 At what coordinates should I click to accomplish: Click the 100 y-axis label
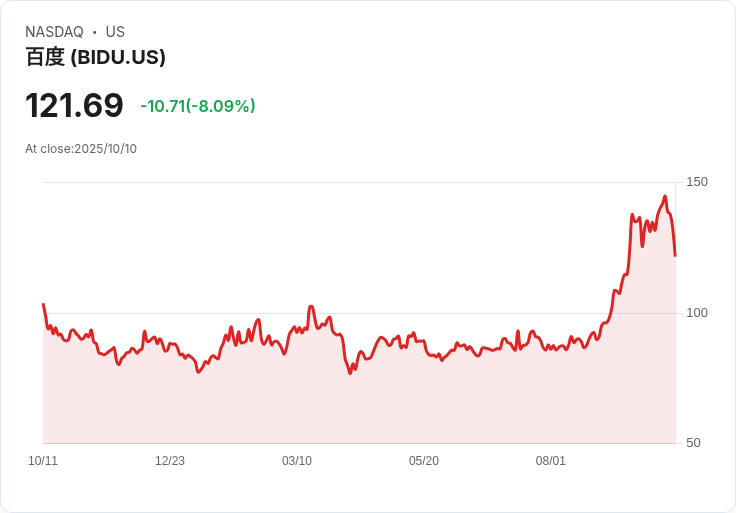tap(697, 313)
